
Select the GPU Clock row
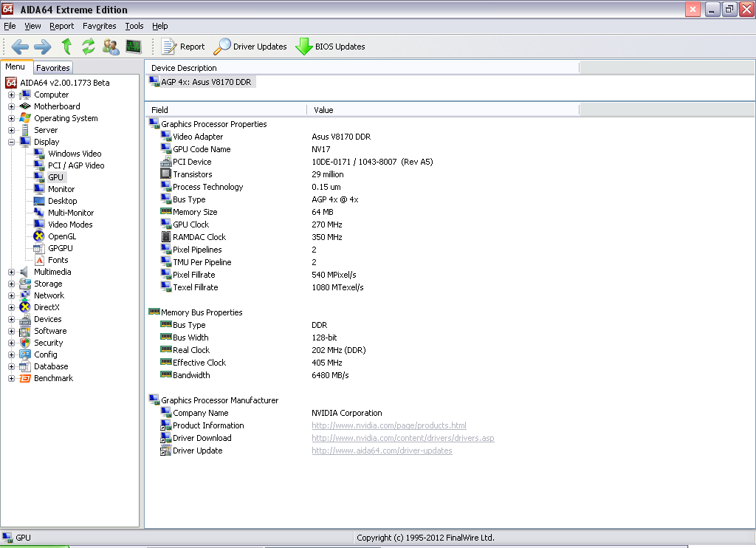[362, 225]
